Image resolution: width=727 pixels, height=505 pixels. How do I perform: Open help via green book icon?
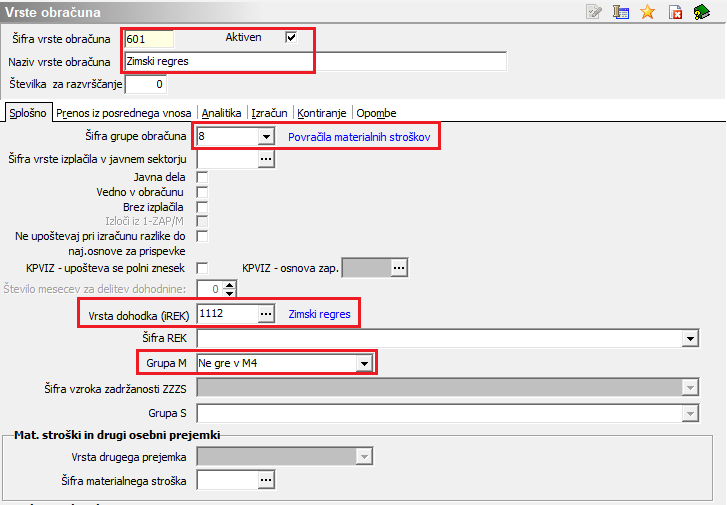point(701,12)
